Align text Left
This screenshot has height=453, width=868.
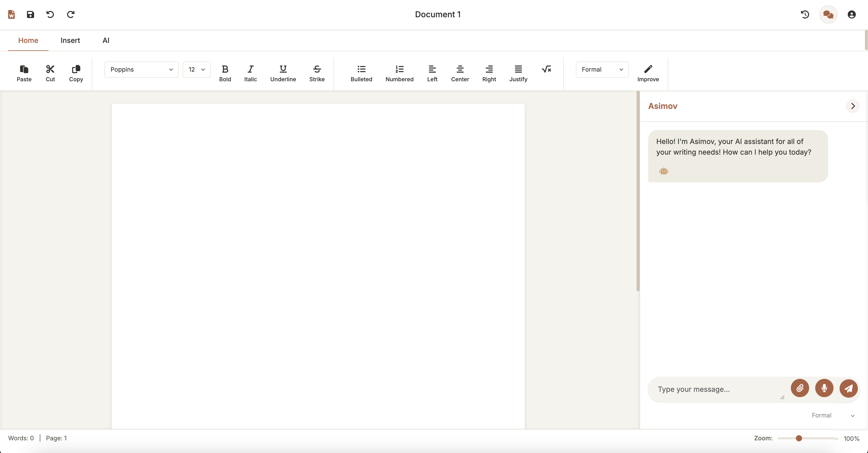point(432,73)
